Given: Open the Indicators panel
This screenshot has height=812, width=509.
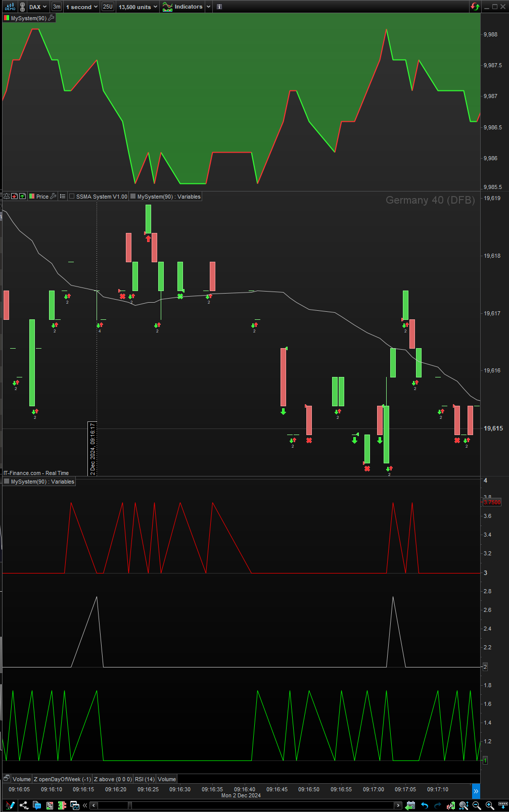Looking at the screenshot, I should point(182,7).
